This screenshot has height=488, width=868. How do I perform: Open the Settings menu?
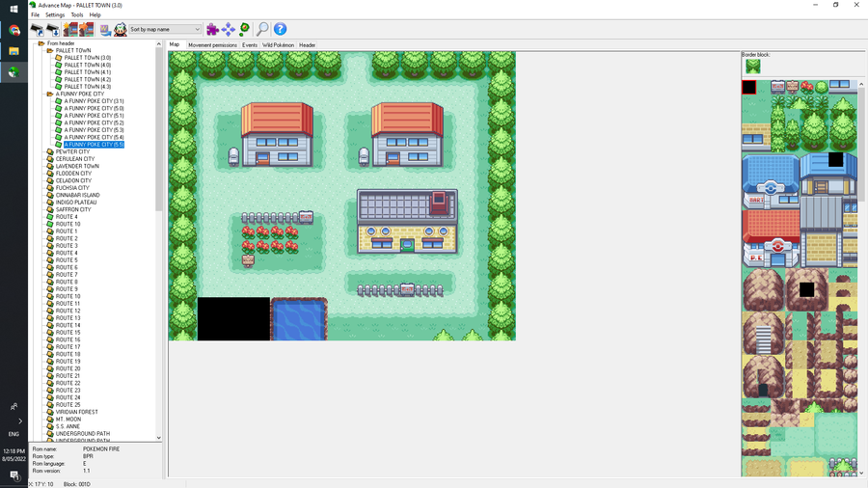coord(55,14)
